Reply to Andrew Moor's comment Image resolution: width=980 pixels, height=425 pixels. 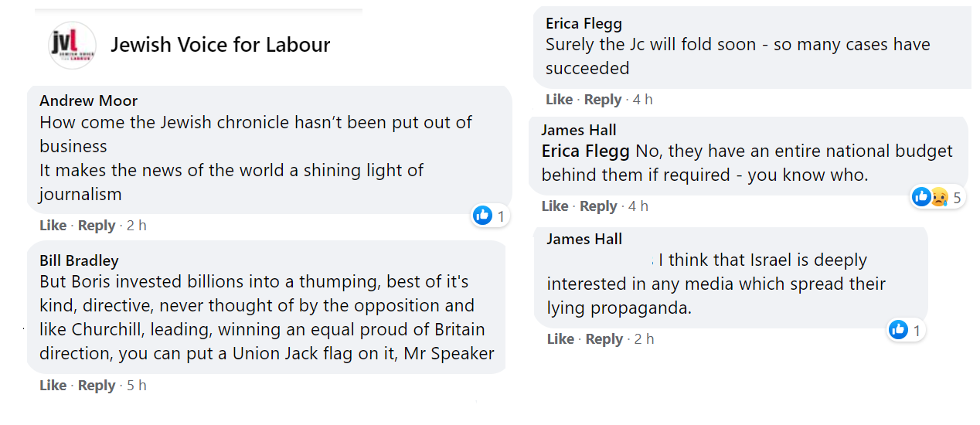click(97, 226)
